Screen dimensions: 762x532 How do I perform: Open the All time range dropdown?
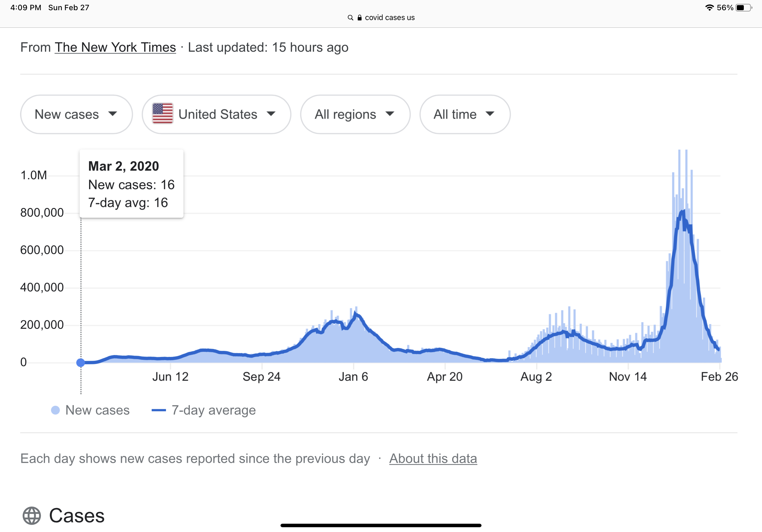click(x=464, y=115)
